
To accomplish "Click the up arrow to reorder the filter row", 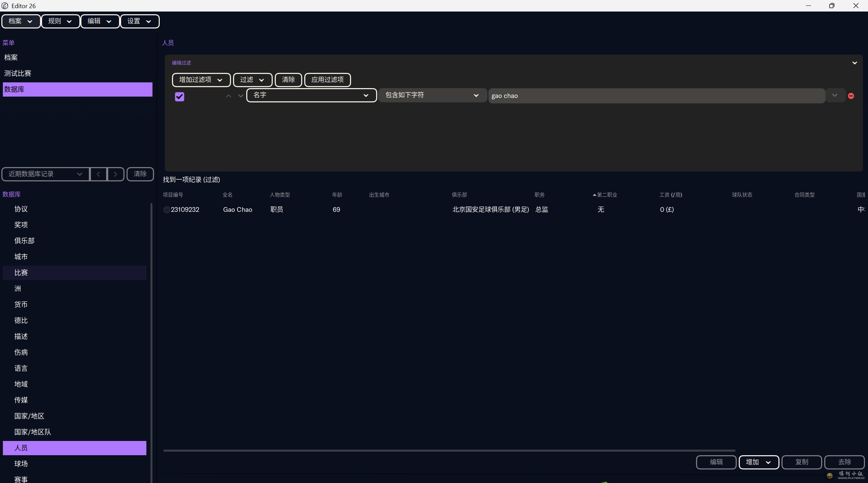I will tap(228, 96).
